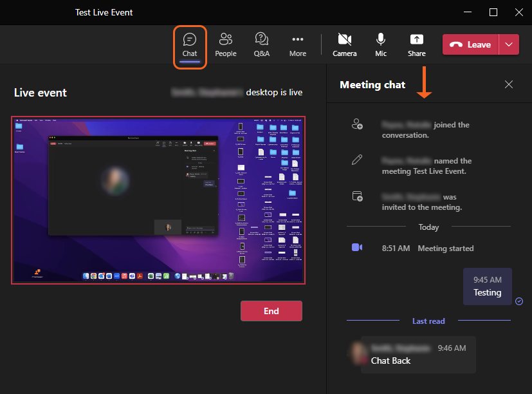This screenshot has width=532, height=394.
Task: Click the invited to meeting calendar icon
Action: tap(357, 197)
